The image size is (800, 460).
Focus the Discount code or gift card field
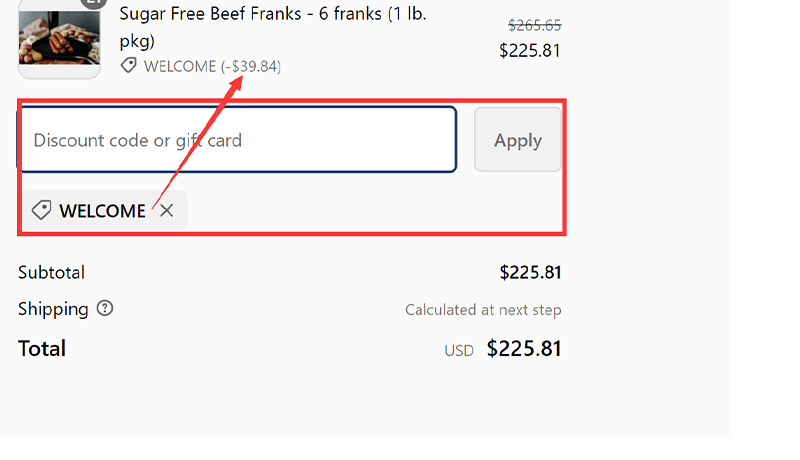point(237,140)
